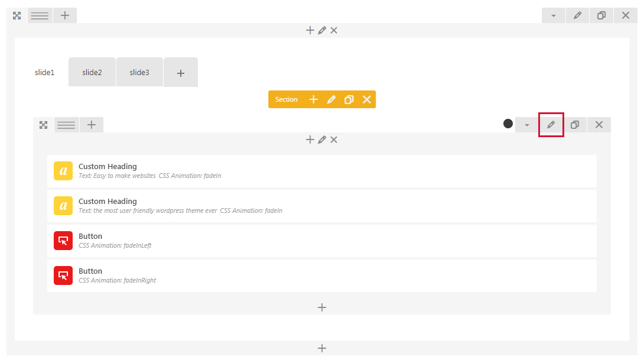Change inner row column layout icon
Viewport: 644px width, 363px height.
coord(67,125)
